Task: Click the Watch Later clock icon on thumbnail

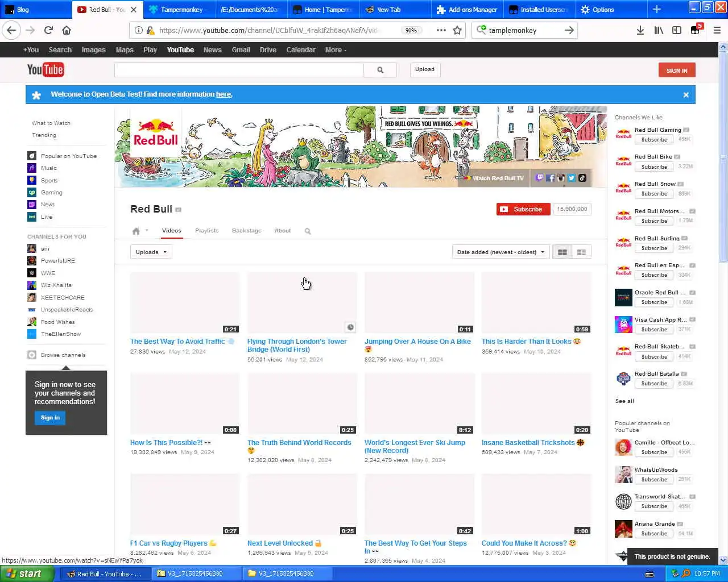Action: [x=350, y=327]
